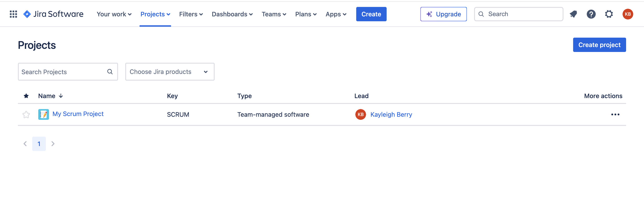Open the app switcher grid icon
Viewport: 644px width, 198px height.
point(13,14)
